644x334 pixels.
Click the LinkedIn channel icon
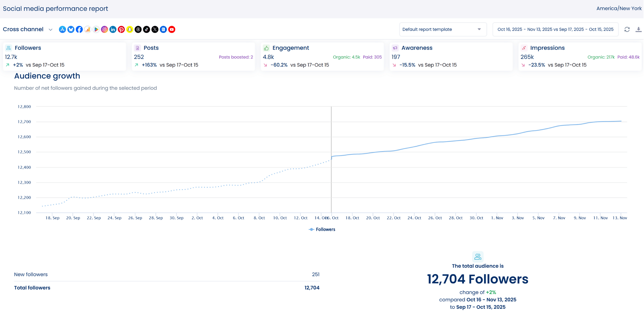coord(113,29)
